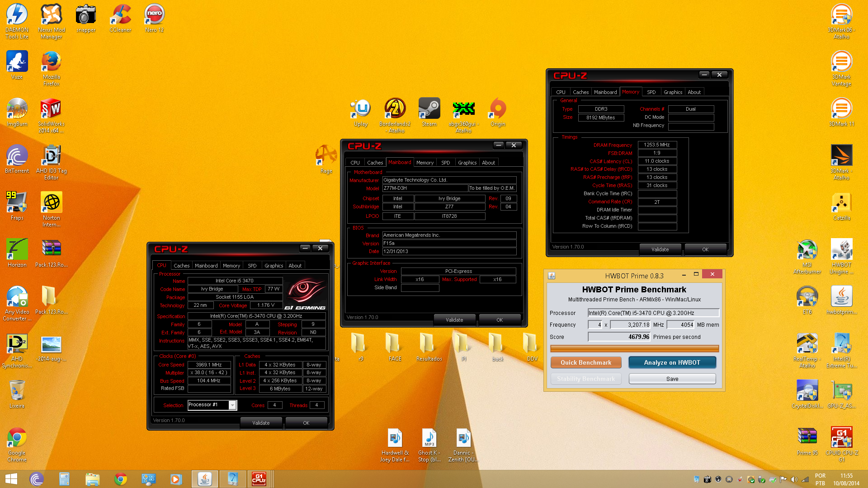Open Origin desktop icon
868x488 pixels.
pos(498,113)
